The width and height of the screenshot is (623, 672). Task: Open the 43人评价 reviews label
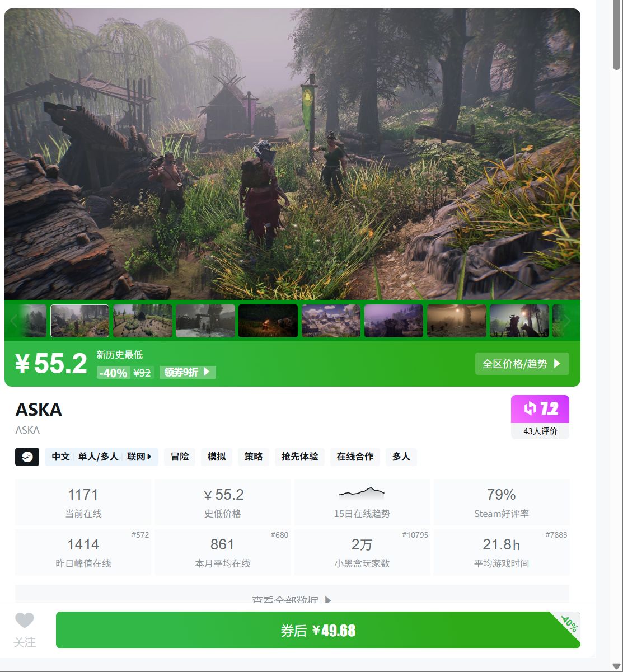point(540,431)
